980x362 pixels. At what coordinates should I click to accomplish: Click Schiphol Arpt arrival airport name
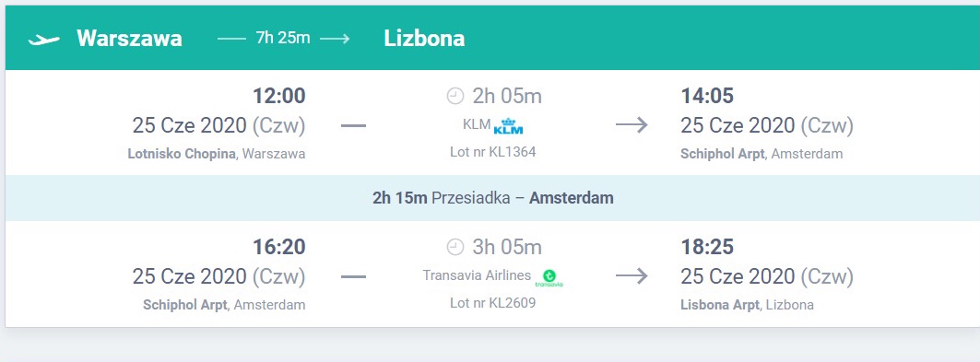pos(723,154)
